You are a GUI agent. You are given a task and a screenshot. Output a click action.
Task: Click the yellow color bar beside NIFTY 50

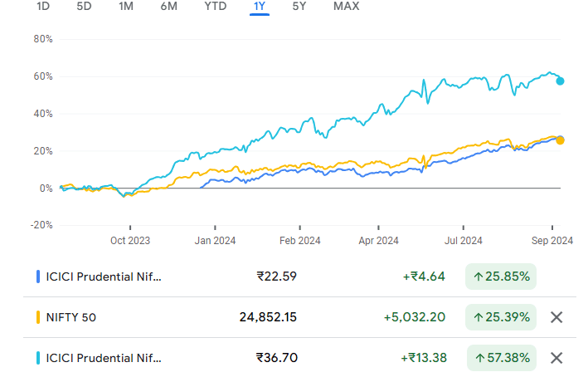click(x=38, y=317)
